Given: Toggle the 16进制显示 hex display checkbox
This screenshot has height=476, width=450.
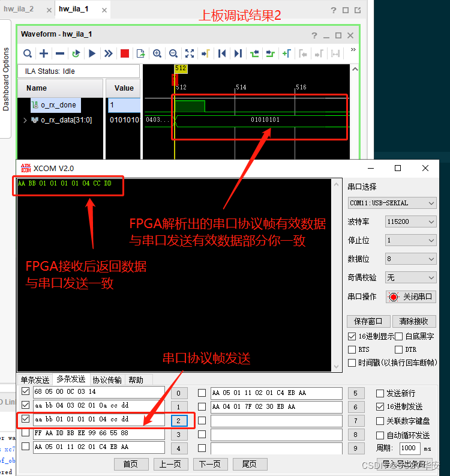Looking at the screenshot, I should (352, 336).
